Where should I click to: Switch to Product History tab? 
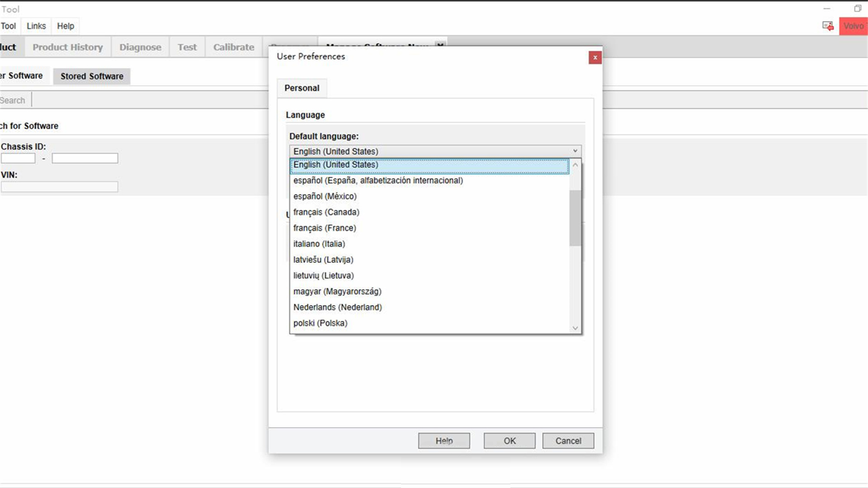68,47
